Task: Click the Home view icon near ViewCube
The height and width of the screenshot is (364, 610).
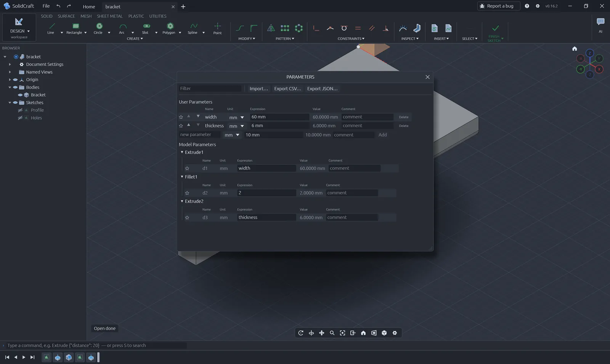Action: pyautogui.click(x=575, y=49)
